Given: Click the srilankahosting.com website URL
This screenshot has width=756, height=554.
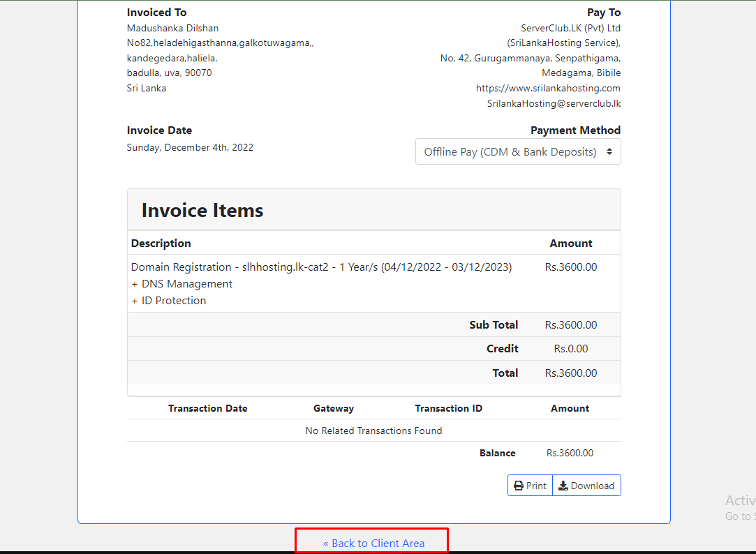Looking at the screenshot, I should (548, 89).
